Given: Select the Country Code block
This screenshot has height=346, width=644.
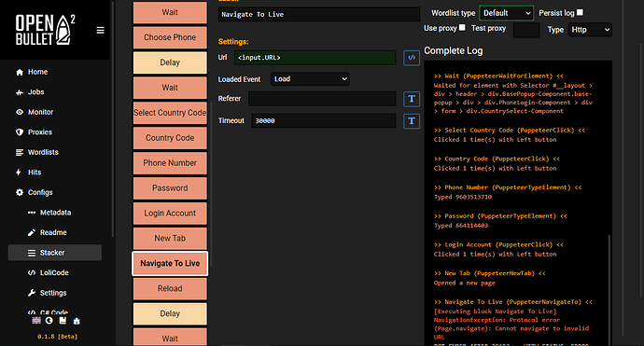Looking at the screenshot, I should click(x=170, y=137).
